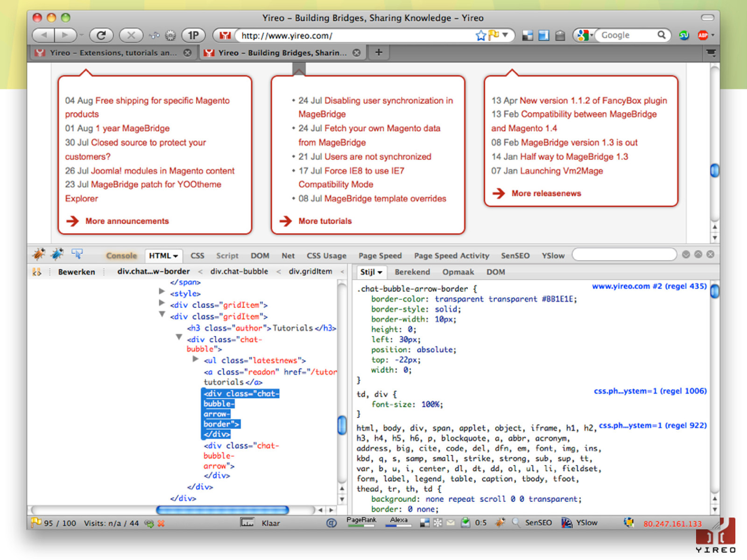Viewport: 747px width, 560px height.
Task: Click the search magnifier in Google box
Action: pyautogui.click(x=661, y=35)
